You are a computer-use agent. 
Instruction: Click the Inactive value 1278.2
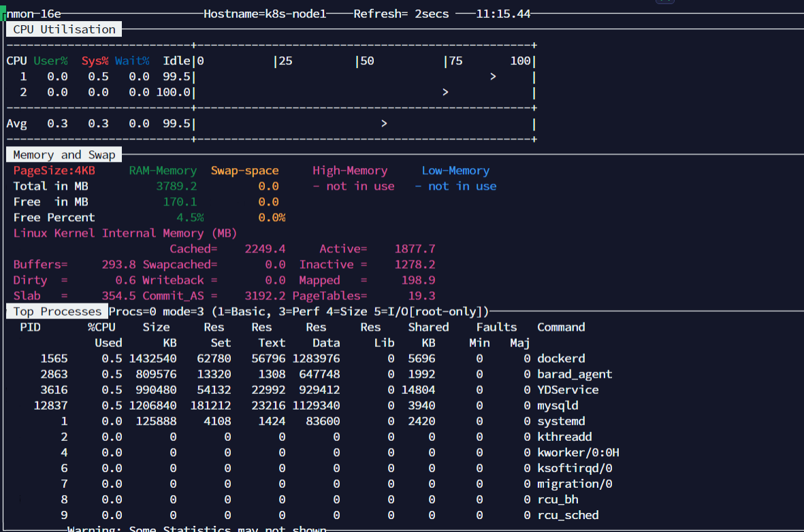[x=415, y=265]
